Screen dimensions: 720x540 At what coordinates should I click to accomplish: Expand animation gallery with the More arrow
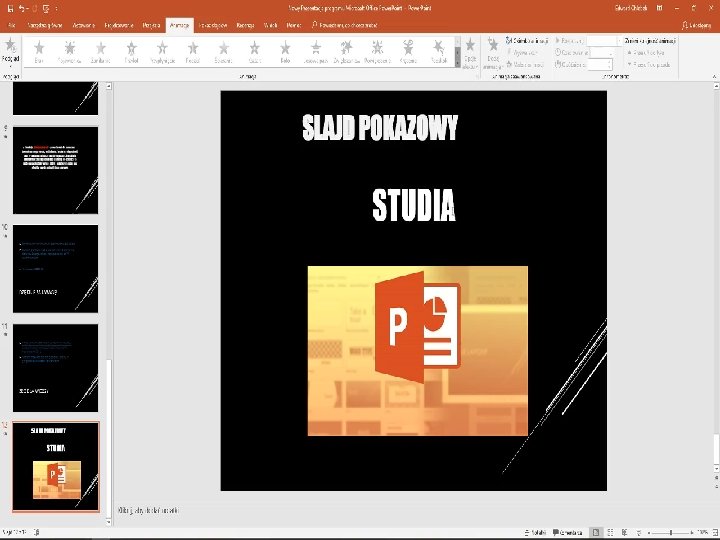(x=457, y=63)
